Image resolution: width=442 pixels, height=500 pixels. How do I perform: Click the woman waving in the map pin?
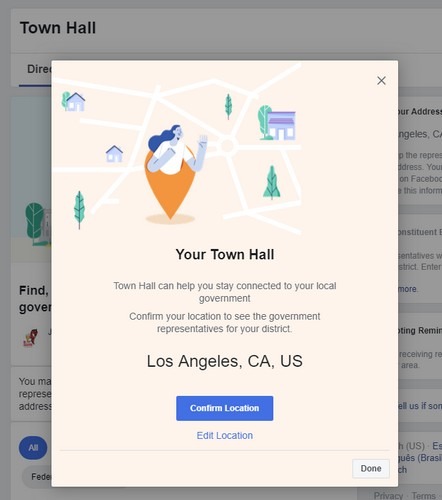pos(175,149)
